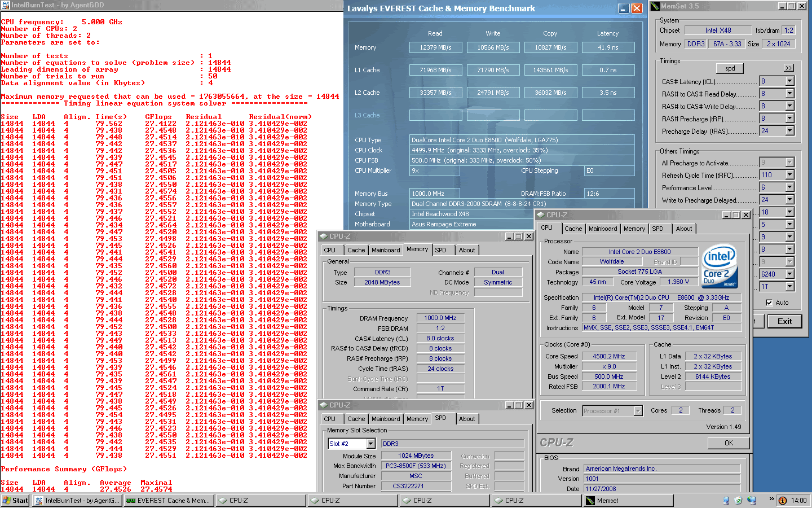Click the fsb/dram 1:2 field in MemSet
The width and height of the screenshot is (812, 508).
pyautogui.click(x=788, y=30)
